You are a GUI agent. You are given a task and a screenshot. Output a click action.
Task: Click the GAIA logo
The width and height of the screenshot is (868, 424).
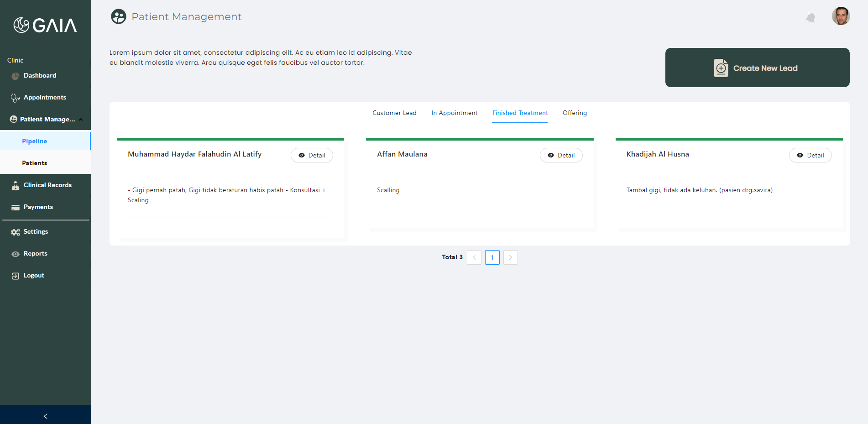coord(45,25)
